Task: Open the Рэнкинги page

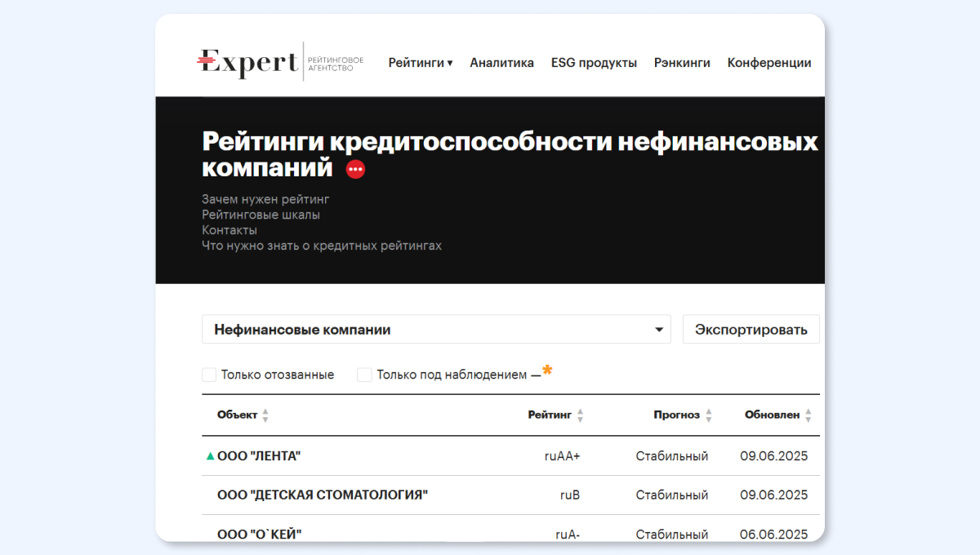Action: (x=682, y=63)
